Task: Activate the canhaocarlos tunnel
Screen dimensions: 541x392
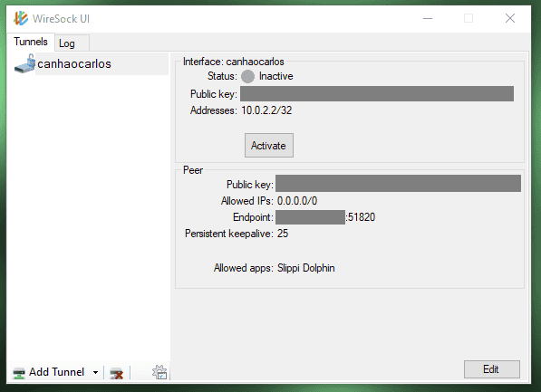Action: coord(269,146)
